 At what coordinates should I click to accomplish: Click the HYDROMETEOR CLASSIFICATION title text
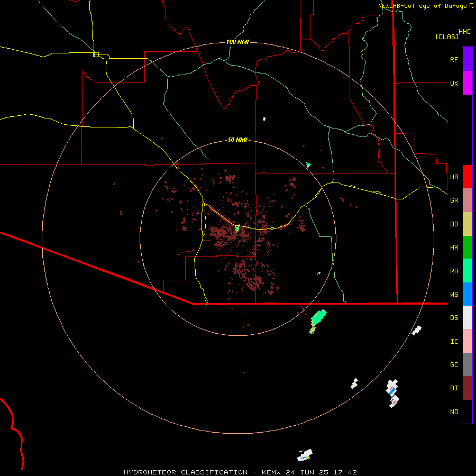click(x=186, y=472)
